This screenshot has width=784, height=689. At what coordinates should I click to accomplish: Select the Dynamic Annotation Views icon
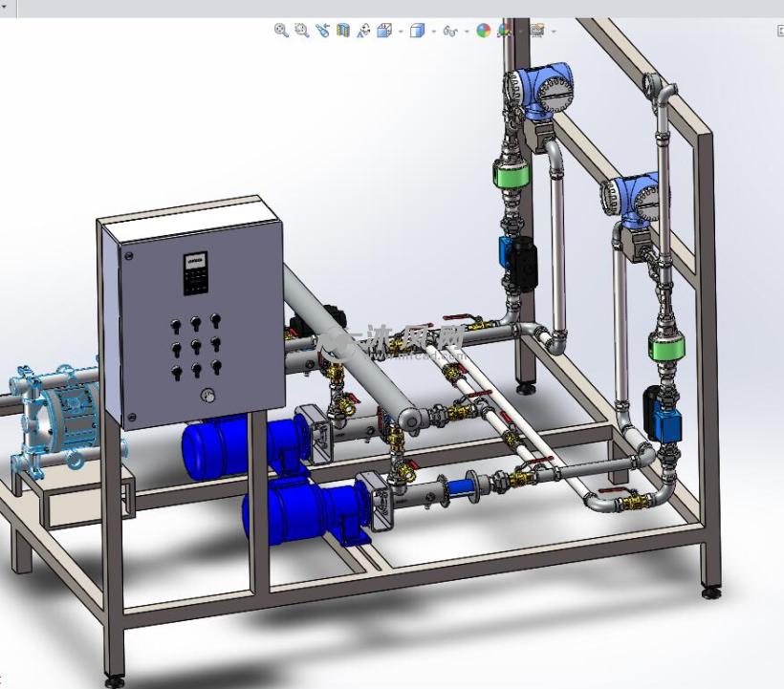click(x=362, y=31)
